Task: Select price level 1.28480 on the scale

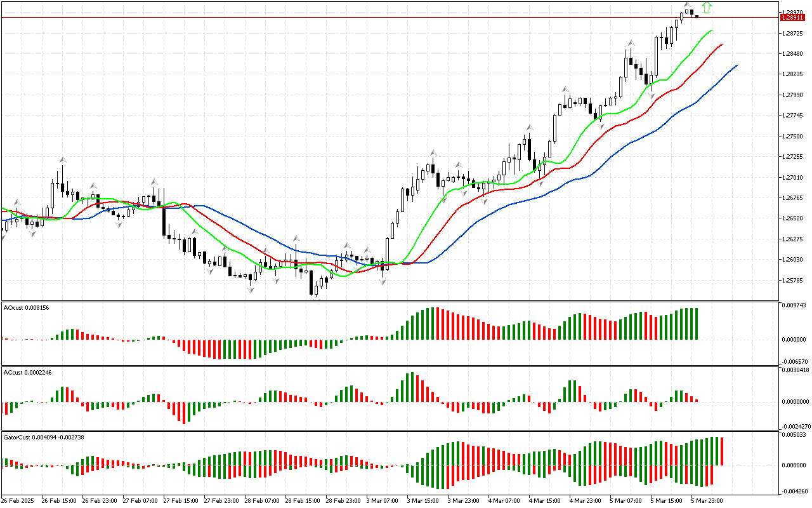Action: (x=794, y=53)
